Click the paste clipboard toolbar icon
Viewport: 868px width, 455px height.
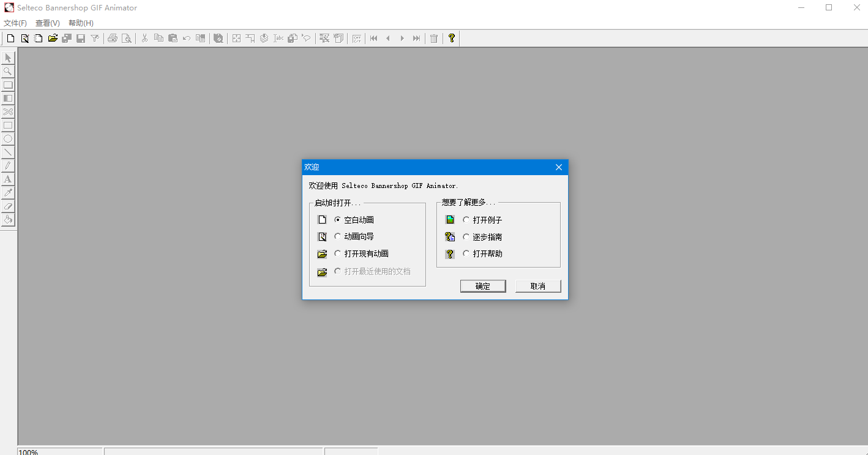(173, 39)
